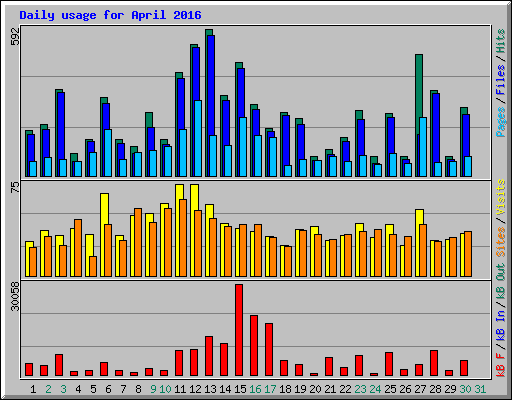Click the 'Files' legend label

tap(501, 80)
